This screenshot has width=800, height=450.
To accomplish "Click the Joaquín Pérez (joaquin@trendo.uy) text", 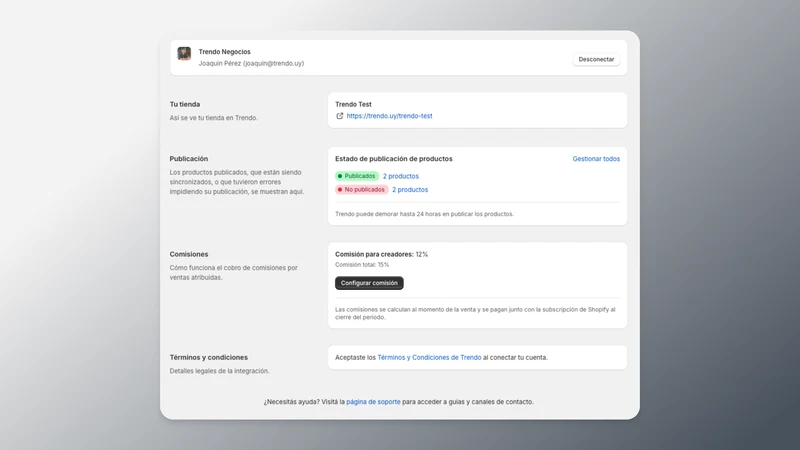I will click(x=251, y=63).
